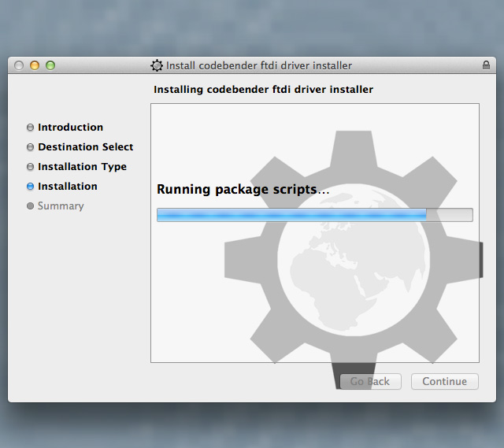Click the grey bullet beside Summary
504x448 pixels.
tap(31, 206)
